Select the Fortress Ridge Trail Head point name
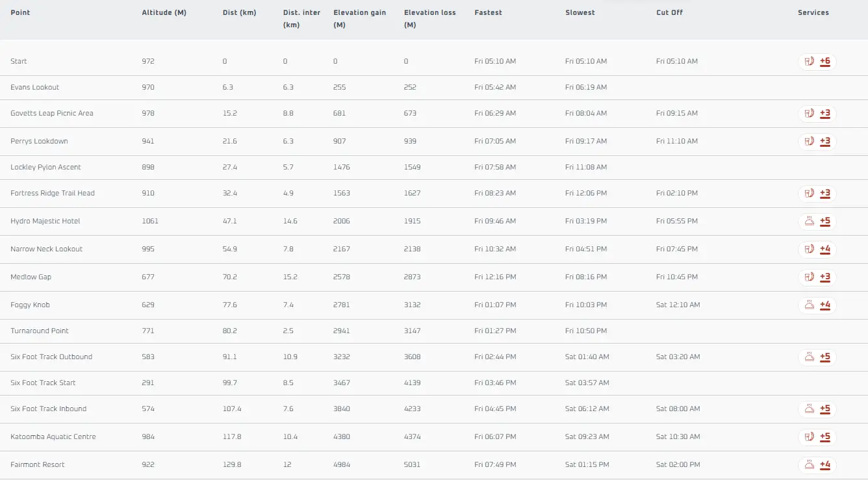This screenshot has height=480, width=868. 53,193
